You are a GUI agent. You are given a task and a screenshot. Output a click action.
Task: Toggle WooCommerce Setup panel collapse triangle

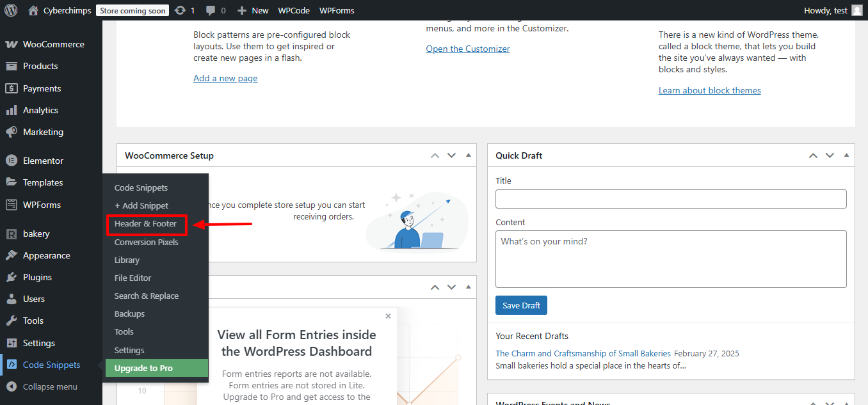tap(468, 155)
